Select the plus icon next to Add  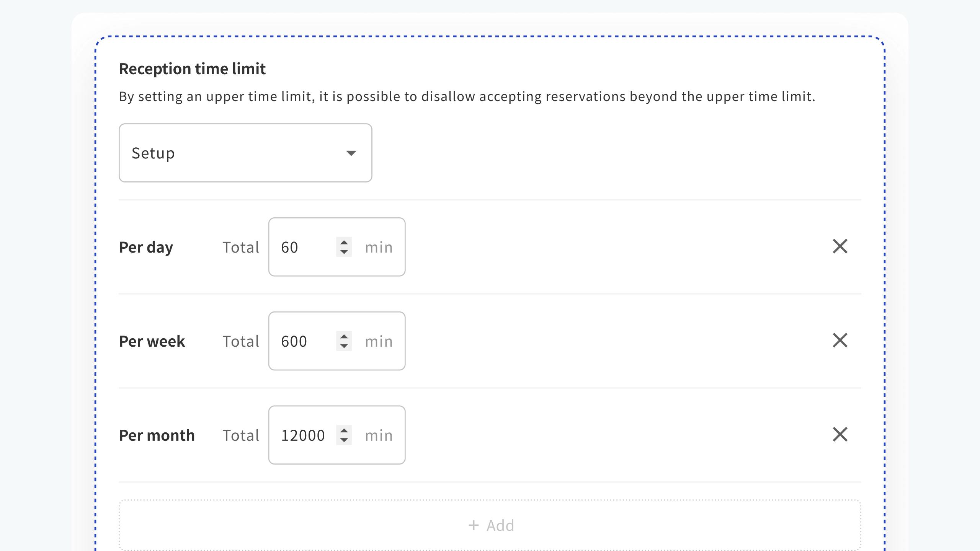point(474,525)
